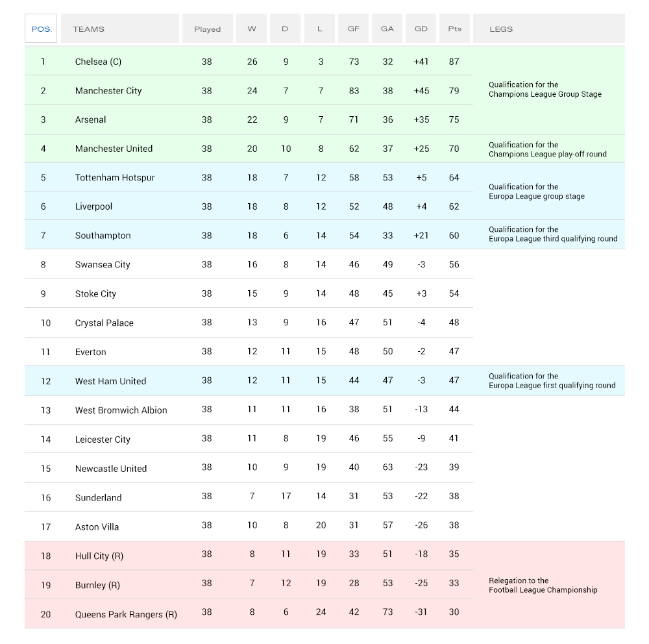This screenshot has height=644, width=649.
Task: Click Europa League first qualifying round legend
Action: pyautogui.click(x=552, y=381)
